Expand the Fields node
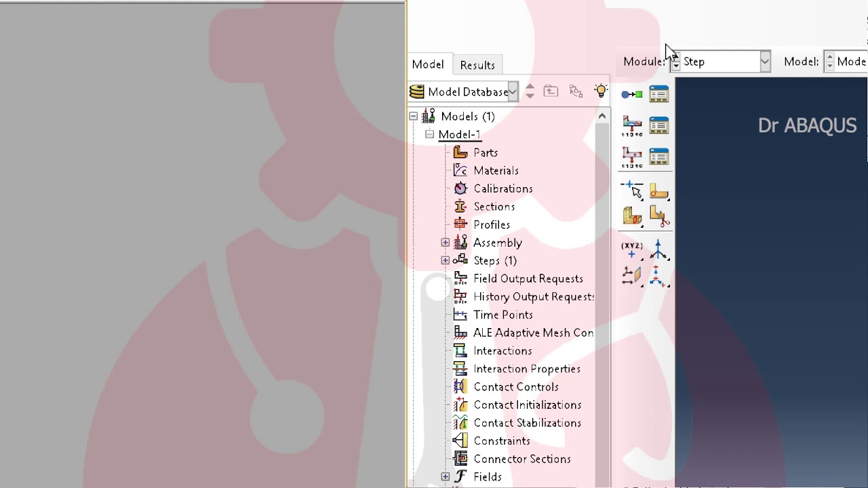868x488 pixels. [446, 476]
